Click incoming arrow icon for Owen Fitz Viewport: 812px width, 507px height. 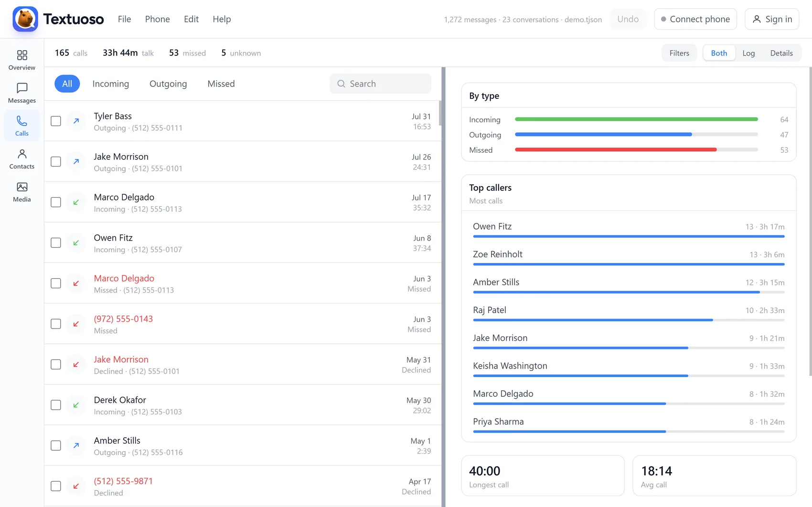coord(76,243)
